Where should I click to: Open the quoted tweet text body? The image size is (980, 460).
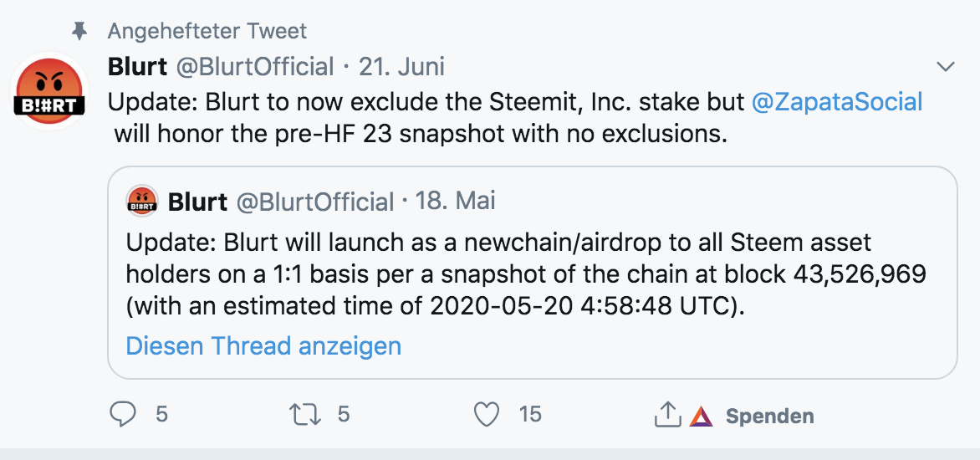coord(526,274)
